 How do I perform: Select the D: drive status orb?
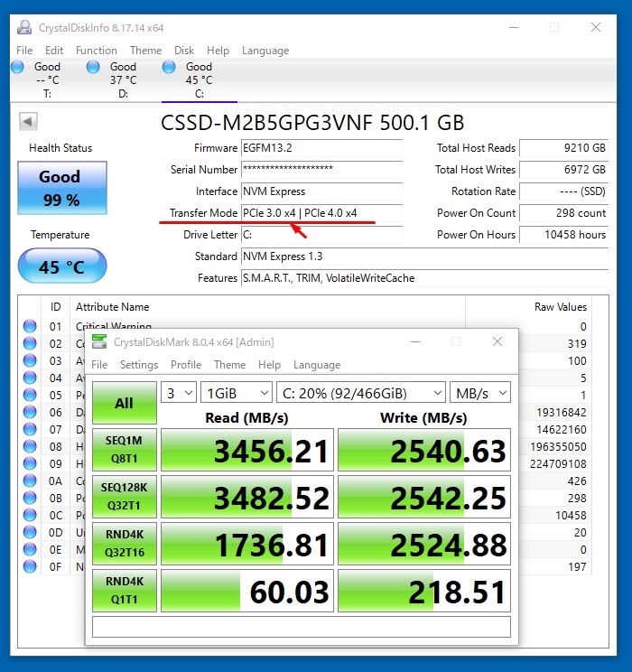pyautogui.click(x=94, y=67)
